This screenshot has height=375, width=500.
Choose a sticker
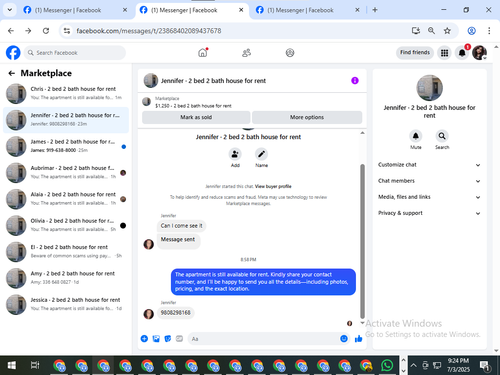(x=168, y=339)
